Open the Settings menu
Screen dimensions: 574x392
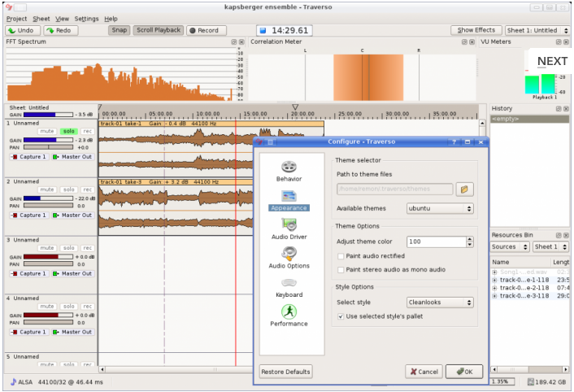(x=86, y=19)
